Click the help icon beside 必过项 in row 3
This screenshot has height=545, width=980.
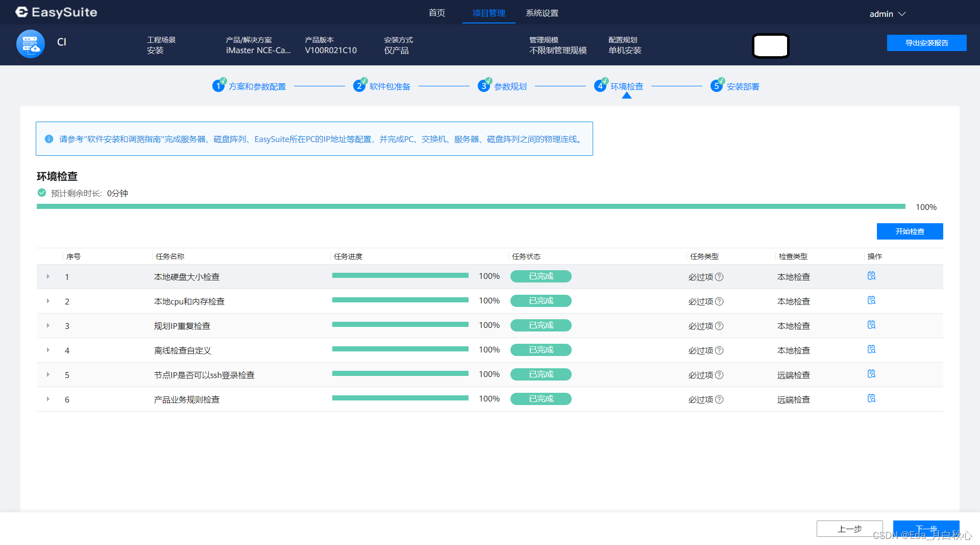tap(719, 326)
